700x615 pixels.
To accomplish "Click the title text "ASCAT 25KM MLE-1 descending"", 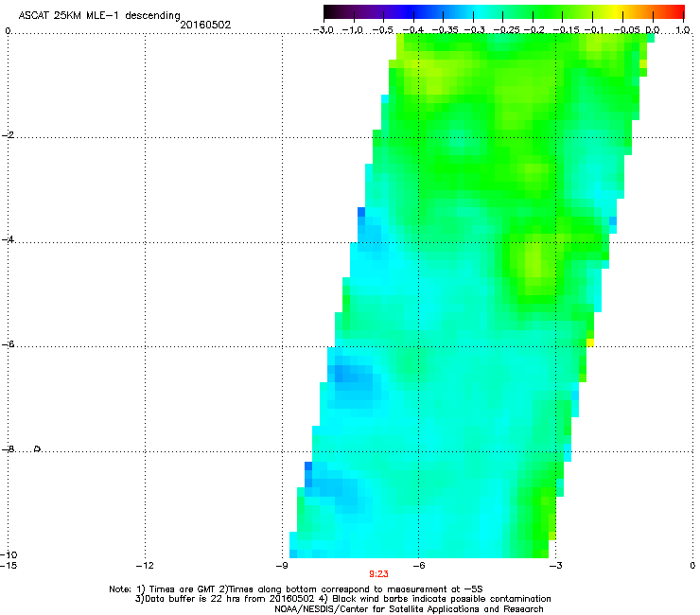I will pyautogui.click(x=99, y=16).
